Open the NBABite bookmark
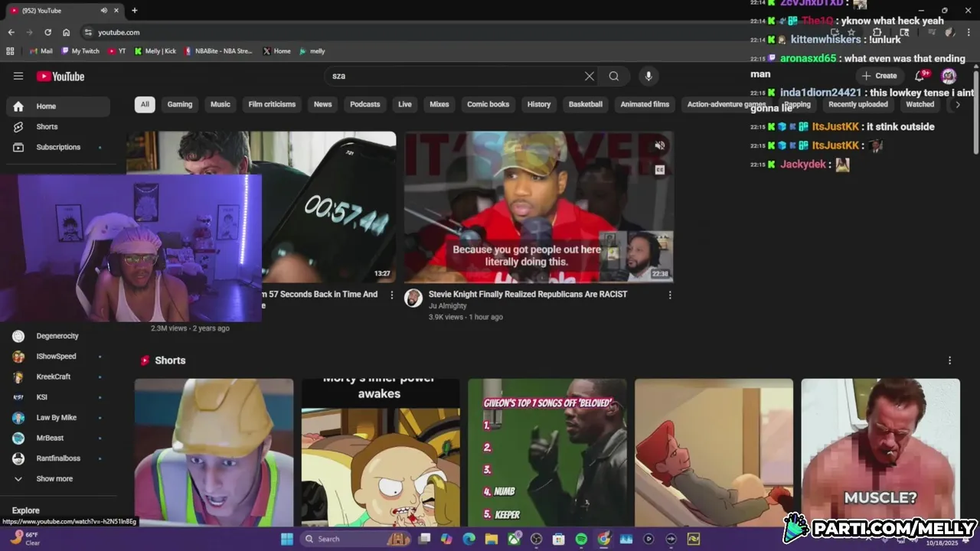 click(218, 51)
